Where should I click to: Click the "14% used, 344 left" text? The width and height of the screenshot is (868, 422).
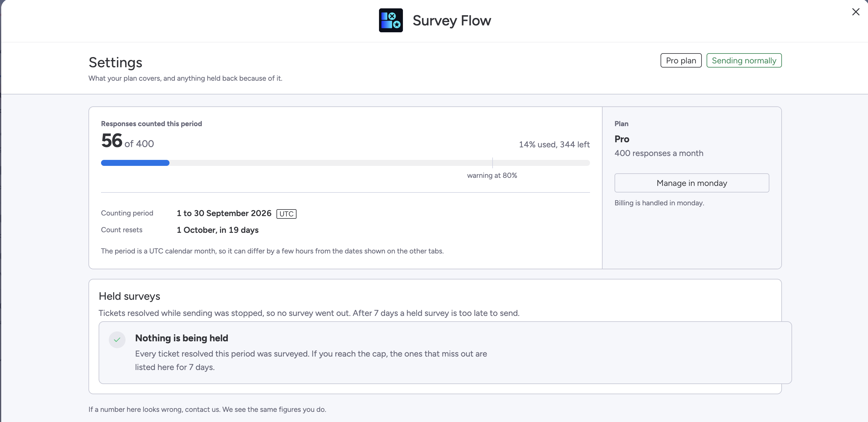tap(554, 144)
